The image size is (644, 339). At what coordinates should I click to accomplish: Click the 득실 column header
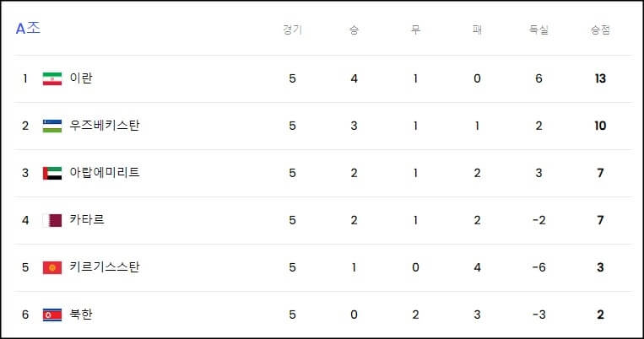point(538,30)
